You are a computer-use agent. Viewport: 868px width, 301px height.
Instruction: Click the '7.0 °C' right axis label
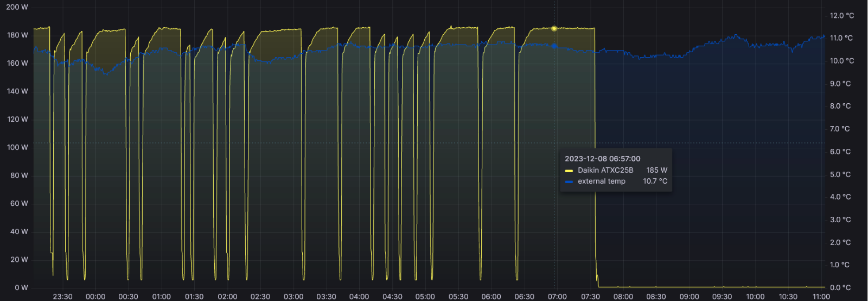pyautogui.click(x=840, y=129)
